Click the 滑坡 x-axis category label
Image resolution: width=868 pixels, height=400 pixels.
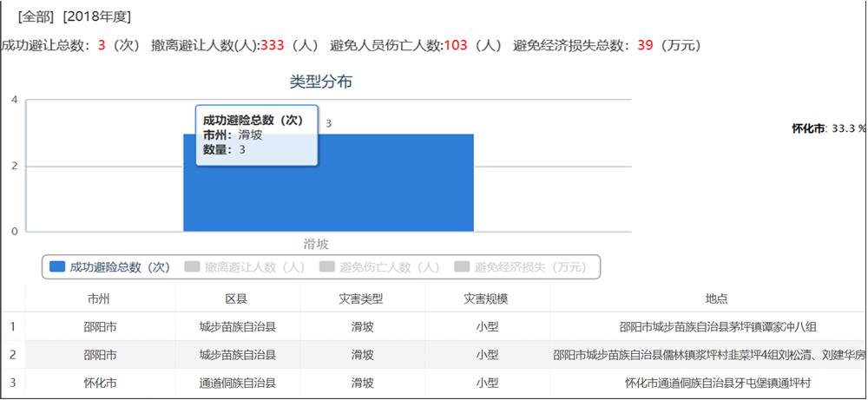coord(316,244)
